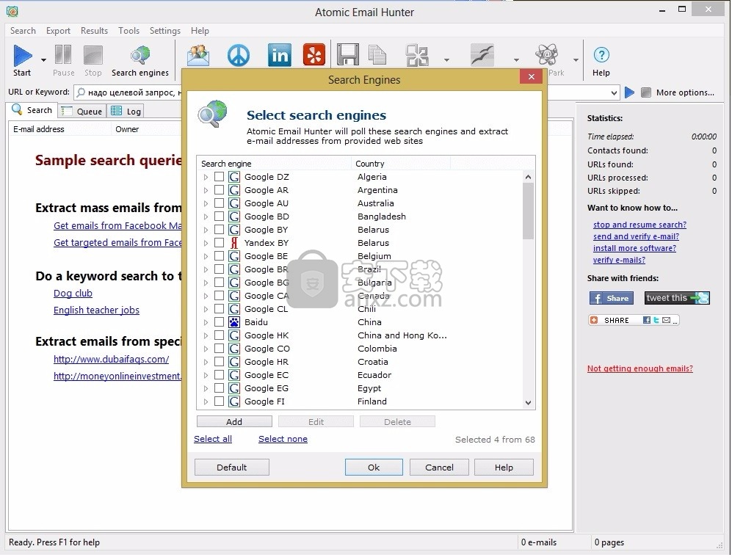This screenshot has width=732, height=560.
Task: Toggle the More options checkbox
Action: tap(646, 92)
